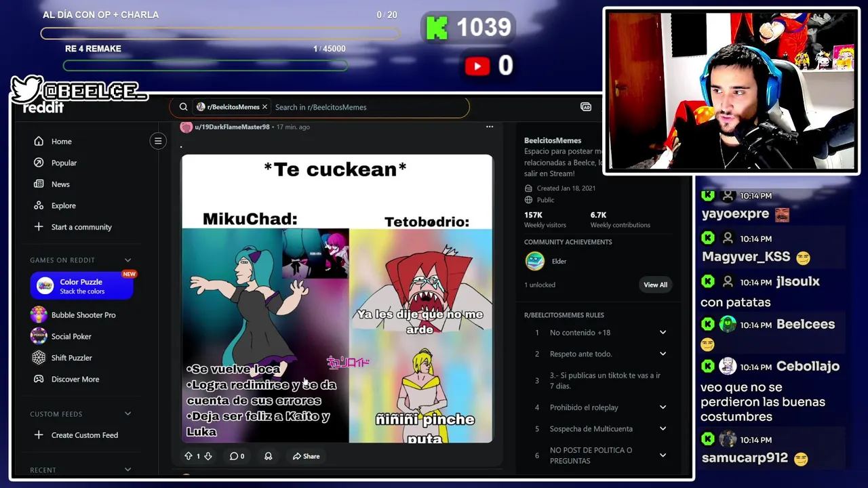
Task: Click the 157K weekly visitors stat
Action: 545,220
